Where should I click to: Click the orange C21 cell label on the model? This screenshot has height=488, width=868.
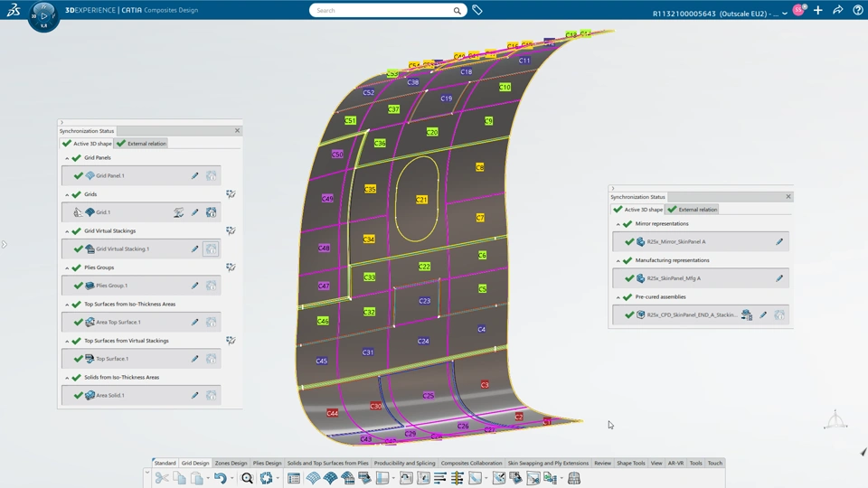(x=422, y=199)
